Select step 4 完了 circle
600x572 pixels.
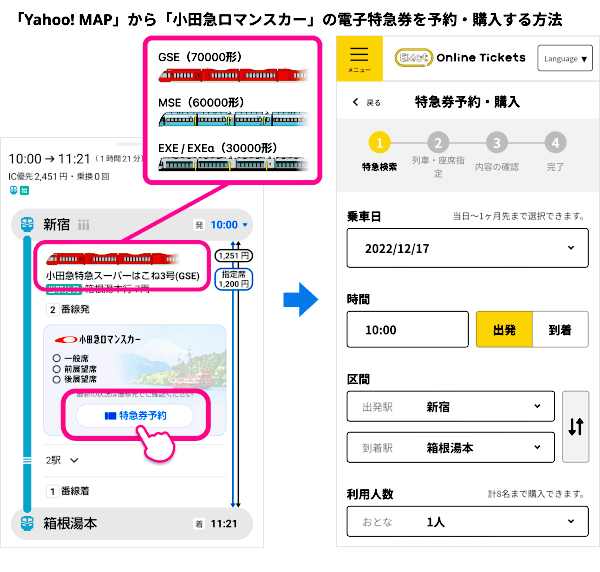pos(555,143)
